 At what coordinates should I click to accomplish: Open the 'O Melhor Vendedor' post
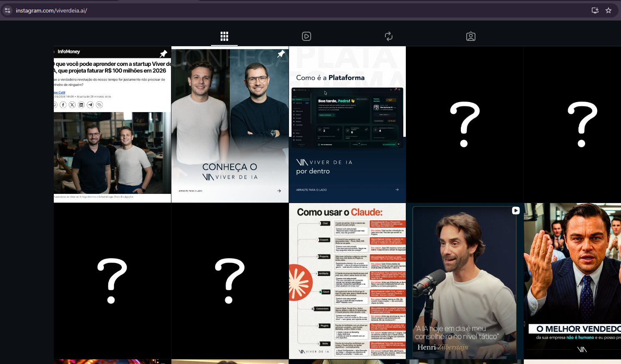click(x=572, y=281)
